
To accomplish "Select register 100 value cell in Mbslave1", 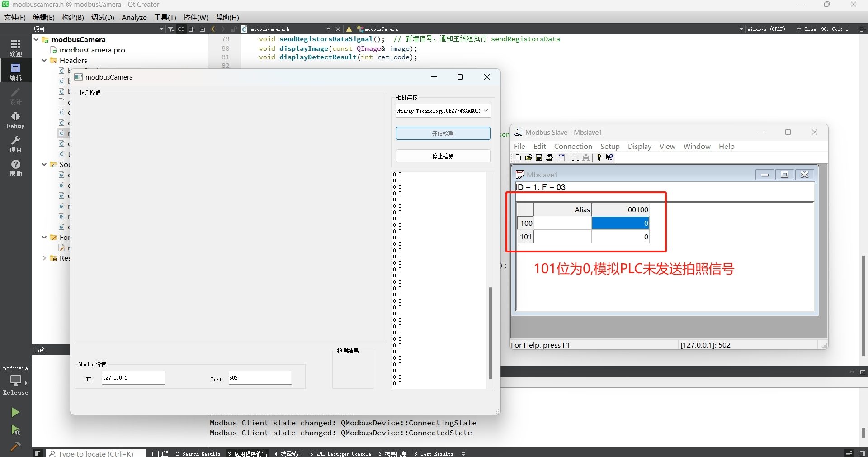I will [x=620, y=223].
